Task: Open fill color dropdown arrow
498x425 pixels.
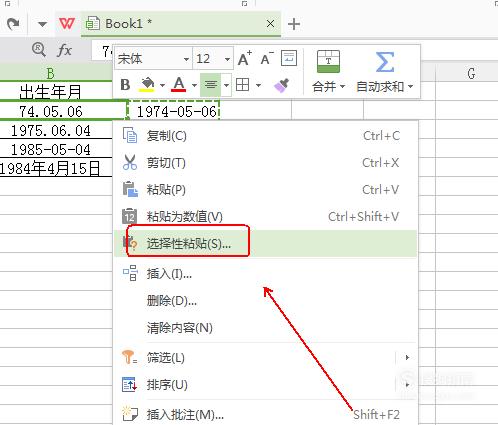Action: (162, 85)
